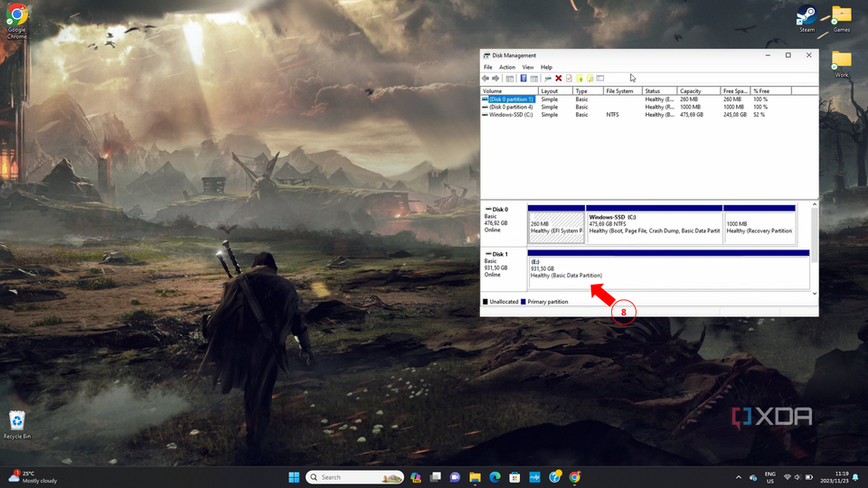The height and width of the screenshot is (488, 868).
Task: Launch Microsoft Edge from the taskbar
Action: (495, 477)
